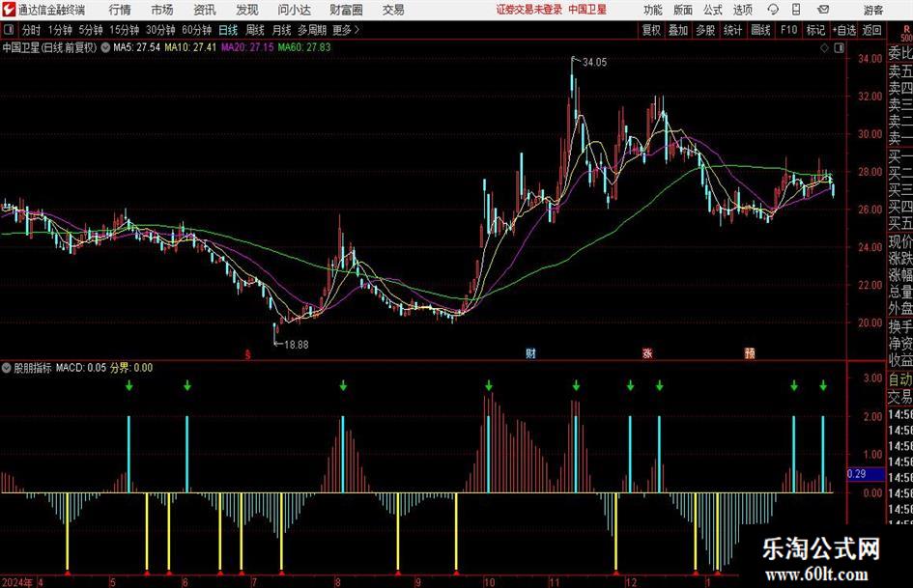Click the 财 marker icon on chart
The height and width of the screenshot is (588, 913).
point(530,353)
